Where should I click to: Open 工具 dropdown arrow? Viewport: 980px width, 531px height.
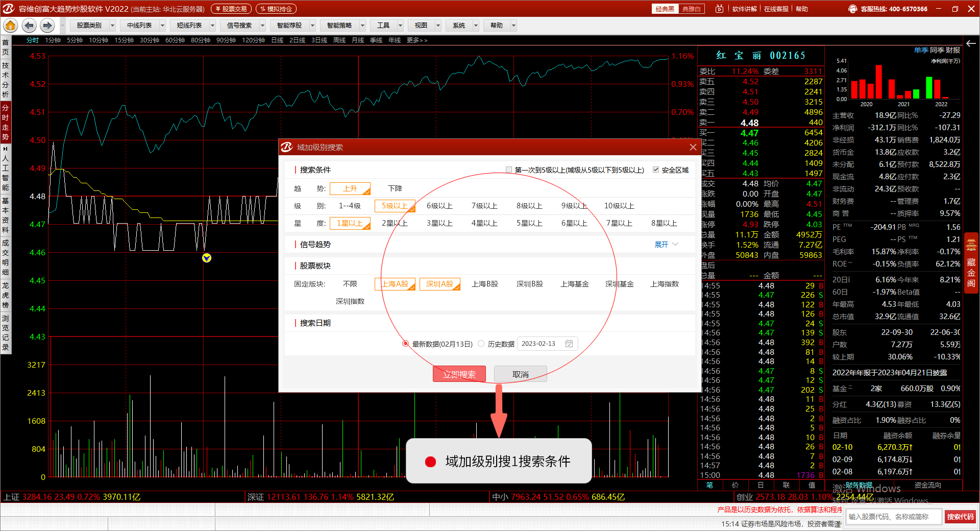coord(400,26)
